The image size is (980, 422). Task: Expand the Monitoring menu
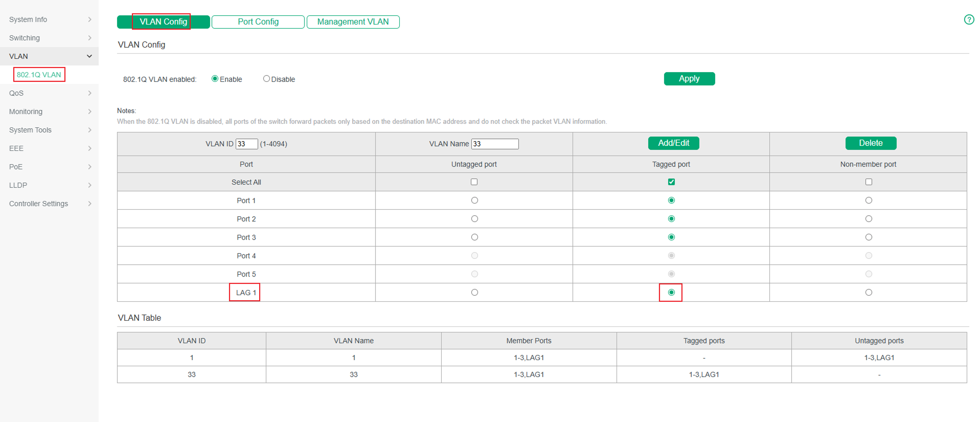tap(49, 112)
